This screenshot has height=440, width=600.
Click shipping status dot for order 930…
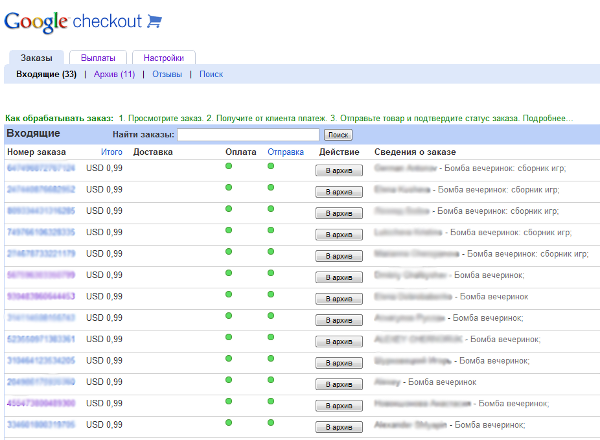click(x=271, y=295)
